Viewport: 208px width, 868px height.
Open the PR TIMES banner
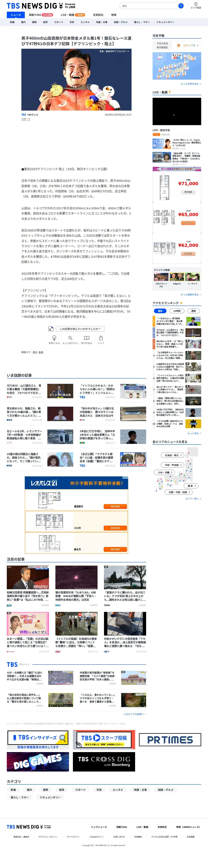pos(170,740)
